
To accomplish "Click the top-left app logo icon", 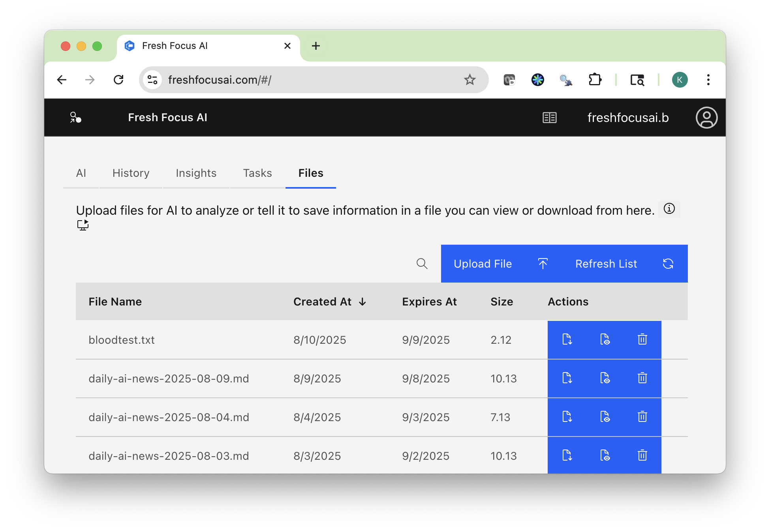I will pos(75,118).
